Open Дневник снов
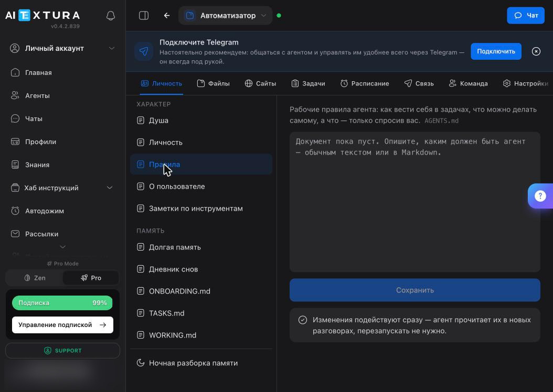 (201, 269)
